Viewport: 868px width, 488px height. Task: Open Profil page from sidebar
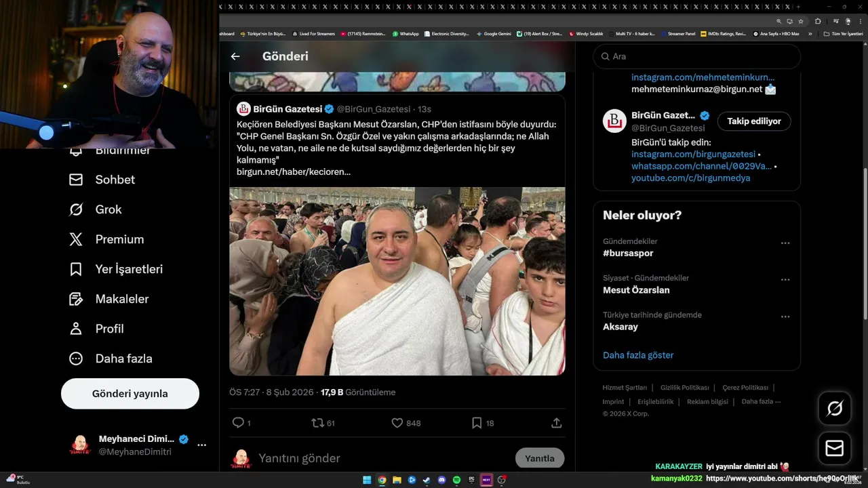[x=96, y=329]
